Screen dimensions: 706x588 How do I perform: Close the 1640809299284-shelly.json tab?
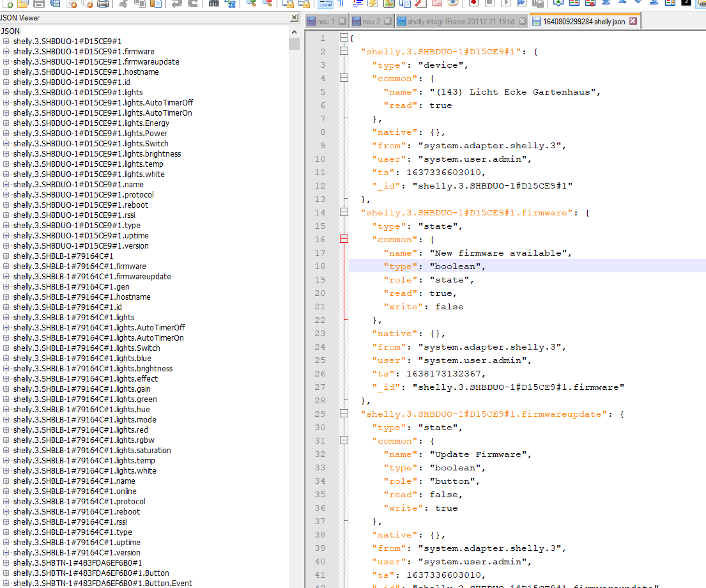(x=633, y=21)
